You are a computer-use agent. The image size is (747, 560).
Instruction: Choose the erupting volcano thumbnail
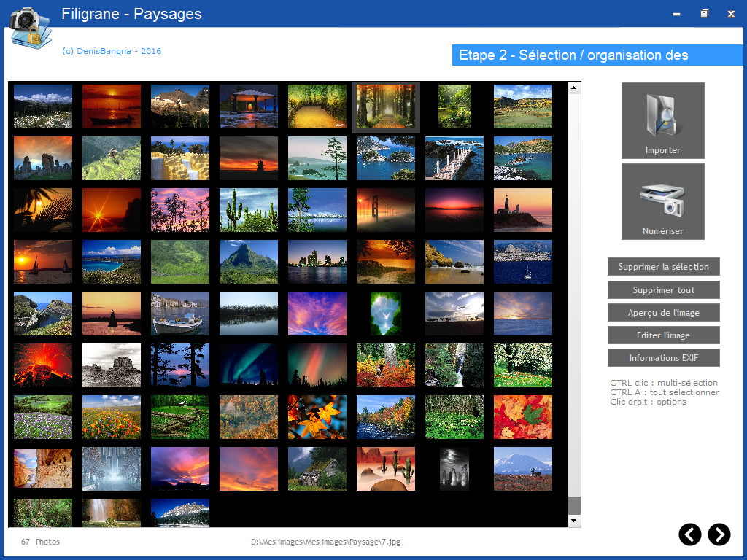point(43,365)
